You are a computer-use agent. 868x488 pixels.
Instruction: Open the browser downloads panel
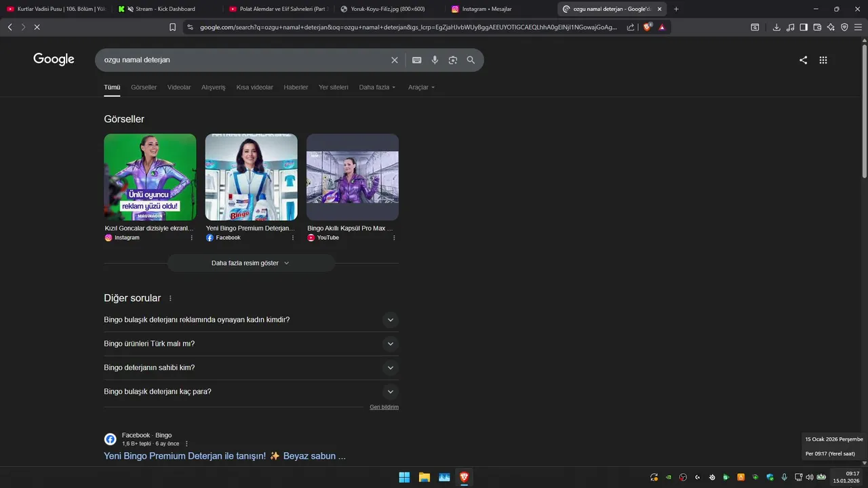[776, 27]
